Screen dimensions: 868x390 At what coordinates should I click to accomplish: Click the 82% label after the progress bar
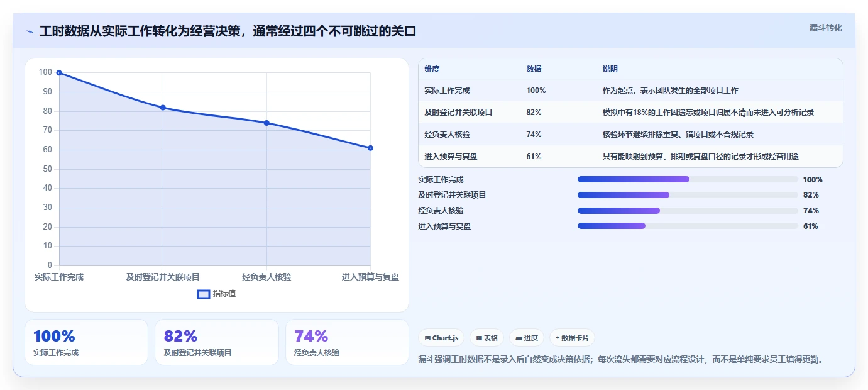tap(811, 195)
